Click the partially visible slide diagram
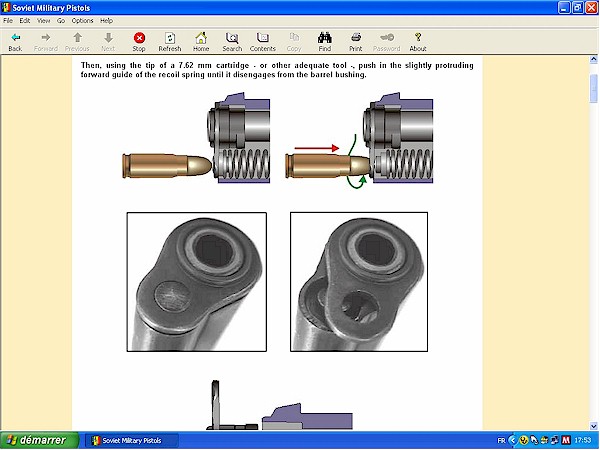600x450 pixels. (x=280, y=405)
